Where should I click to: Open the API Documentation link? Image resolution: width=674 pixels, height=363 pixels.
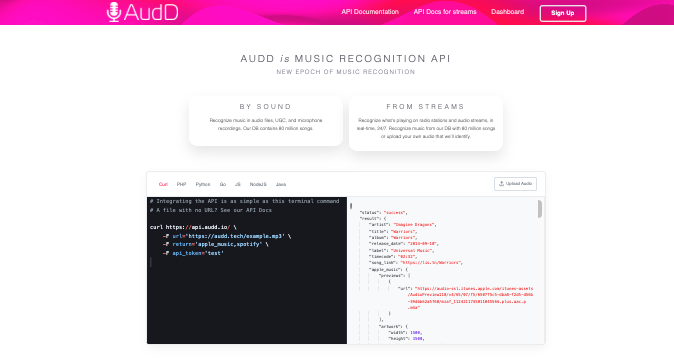(370, 12)
